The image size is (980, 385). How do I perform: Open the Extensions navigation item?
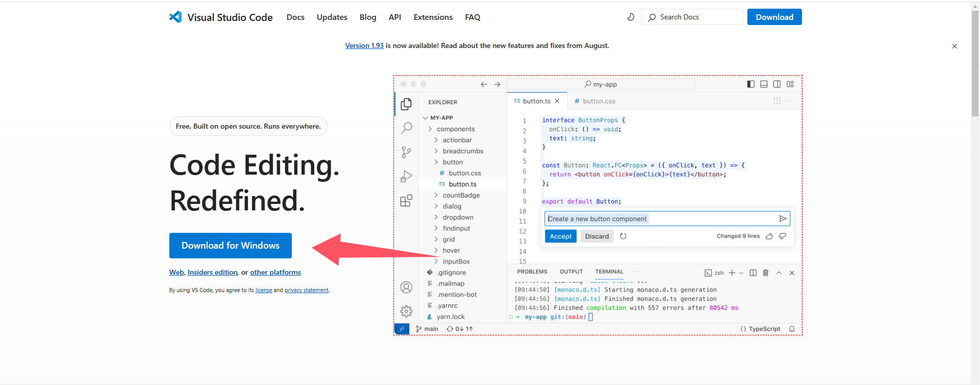[x=433, y=17]
